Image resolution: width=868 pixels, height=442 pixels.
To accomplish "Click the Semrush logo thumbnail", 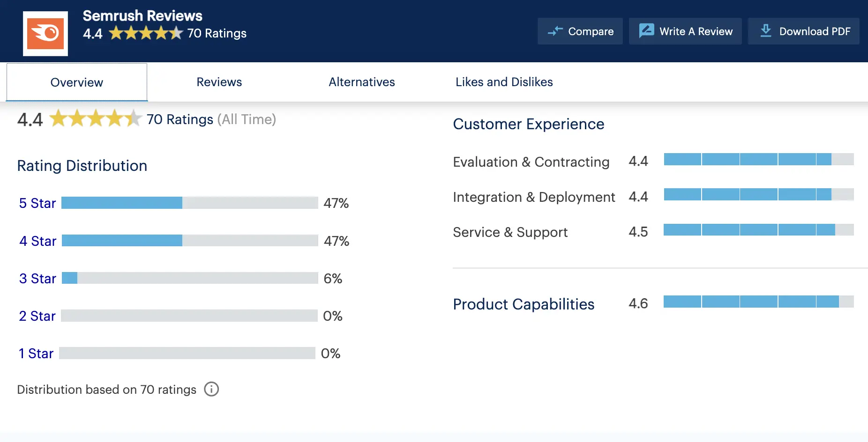I will click(x=45, y=33).
